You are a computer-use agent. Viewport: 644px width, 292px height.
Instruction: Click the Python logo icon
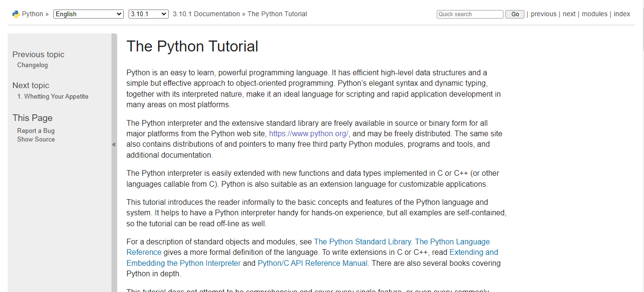point(16,14)
